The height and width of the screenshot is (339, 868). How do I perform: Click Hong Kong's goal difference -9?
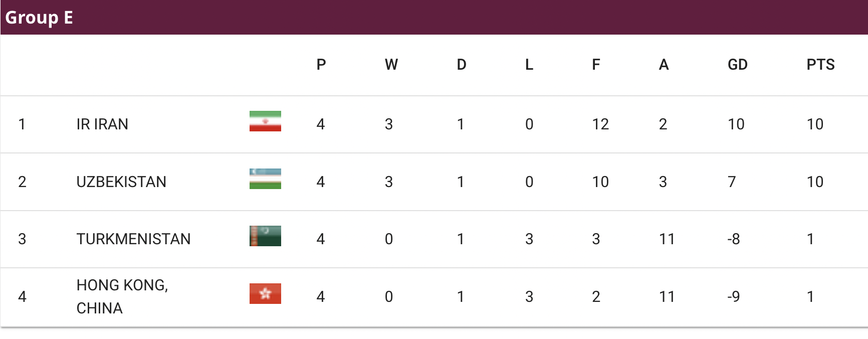tap(734, 296)
